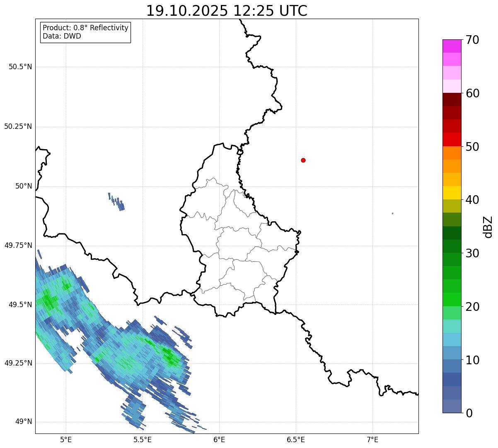The width and height of the screenshot is (498, 448).
Task: Click the 6°E longitude label
Action: tap(219, 440)
